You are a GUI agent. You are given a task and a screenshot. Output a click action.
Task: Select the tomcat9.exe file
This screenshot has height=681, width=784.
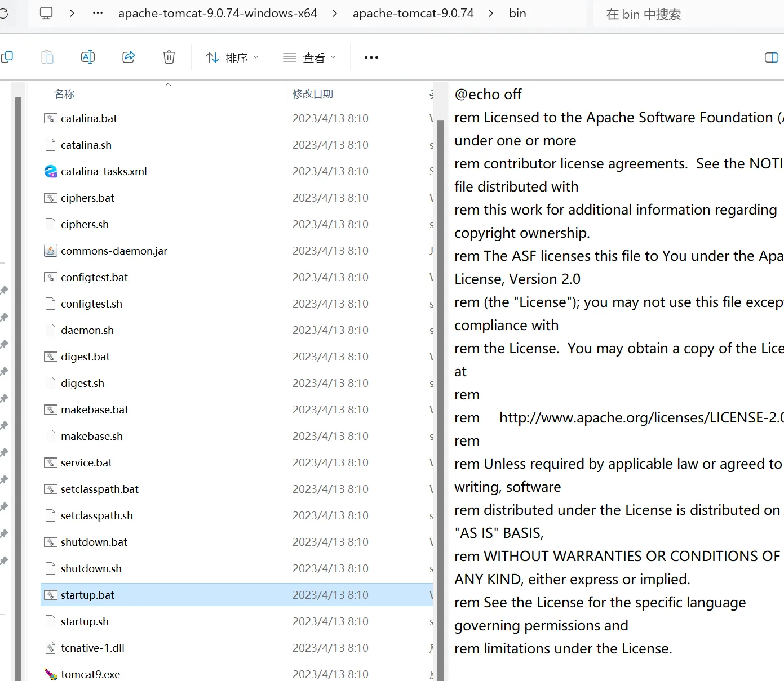click(x=90, y=674)
